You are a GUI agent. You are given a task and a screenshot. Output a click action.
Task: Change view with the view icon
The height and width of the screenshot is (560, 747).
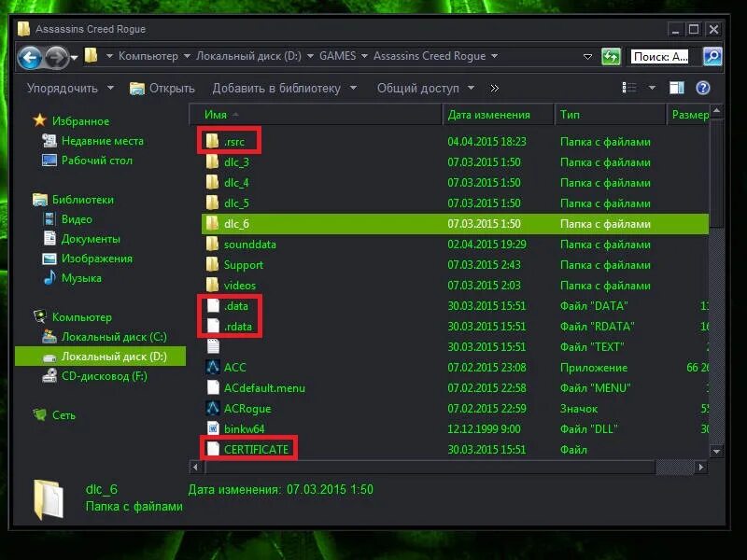point(629,88)
